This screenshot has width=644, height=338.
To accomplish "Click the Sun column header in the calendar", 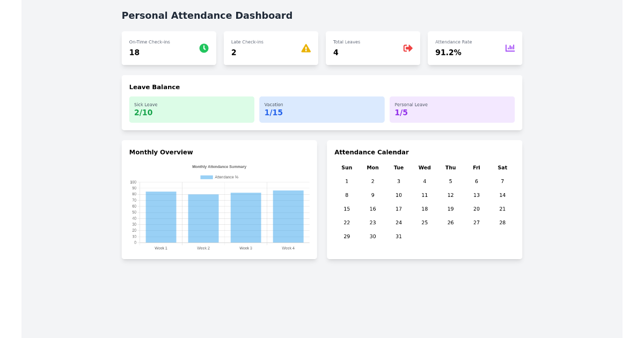I will coord(347,167).
